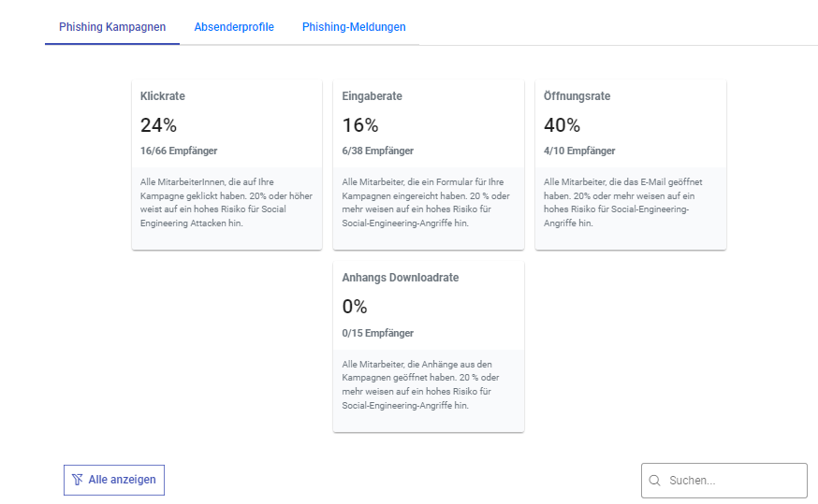Click the filter icon beside Alle anzeigen

click(78, 480)
